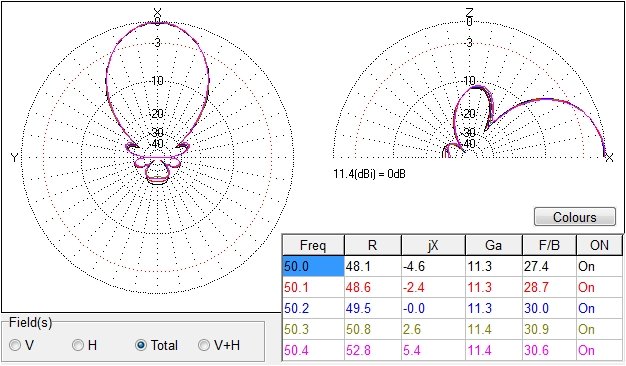Toggle the On cell in the 50.0 row
Image resolution: width=626 pixels, height=366 pixels.
point(599,266)
